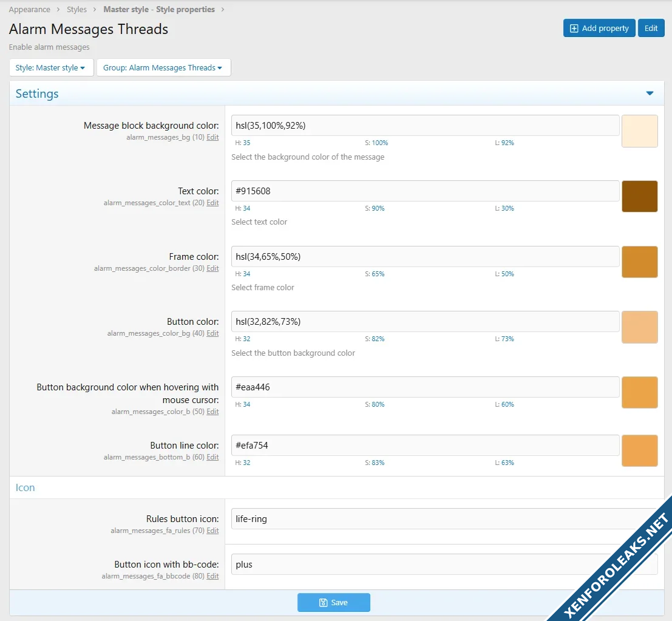672x621 pixels.
Task: Open the Styles breadcrumb link
Action: pos(76,10)
